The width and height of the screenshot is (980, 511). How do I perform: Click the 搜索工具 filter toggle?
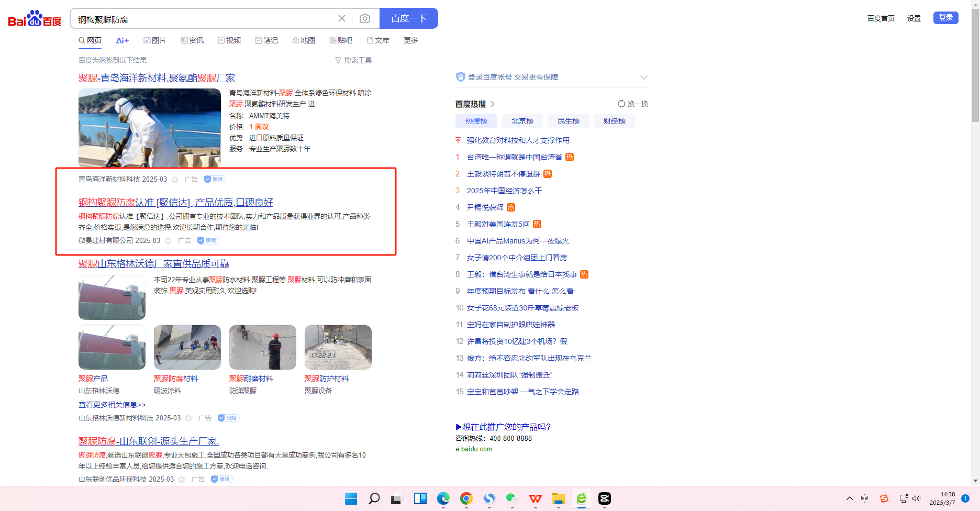point(353,60)
